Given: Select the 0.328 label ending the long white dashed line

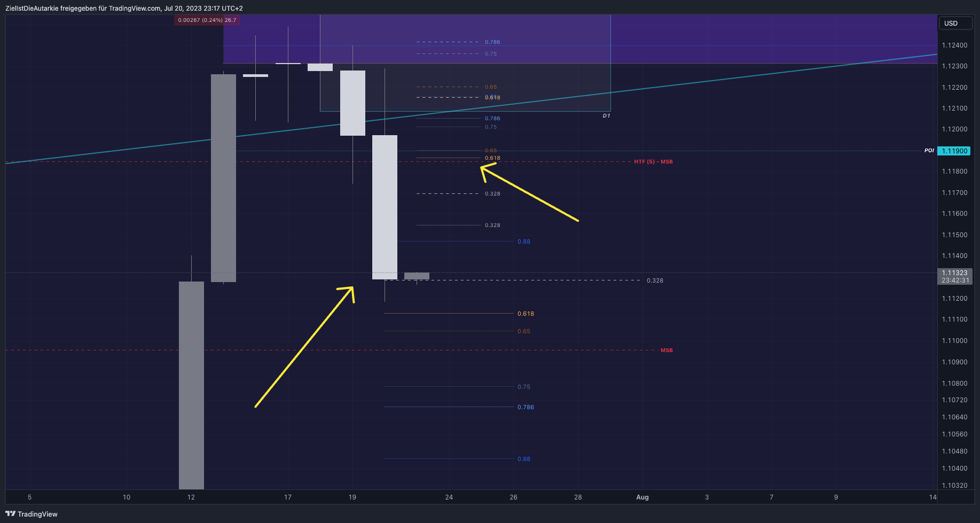Looking at the screenshot, I should click(x=655, y=280).
